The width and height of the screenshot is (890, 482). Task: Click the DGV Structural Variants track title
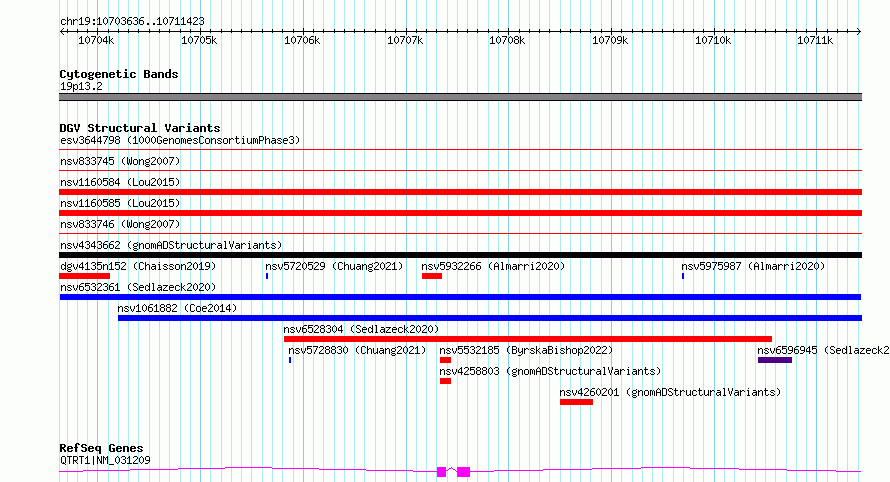[140, 128]
